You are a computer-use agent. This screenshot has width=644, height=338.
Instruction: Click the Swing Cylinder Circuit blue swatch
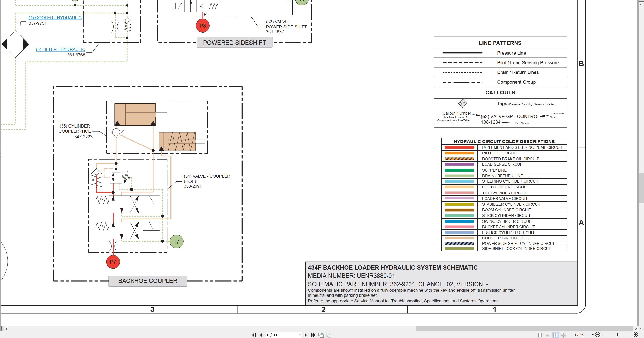[x=459, y=221]
